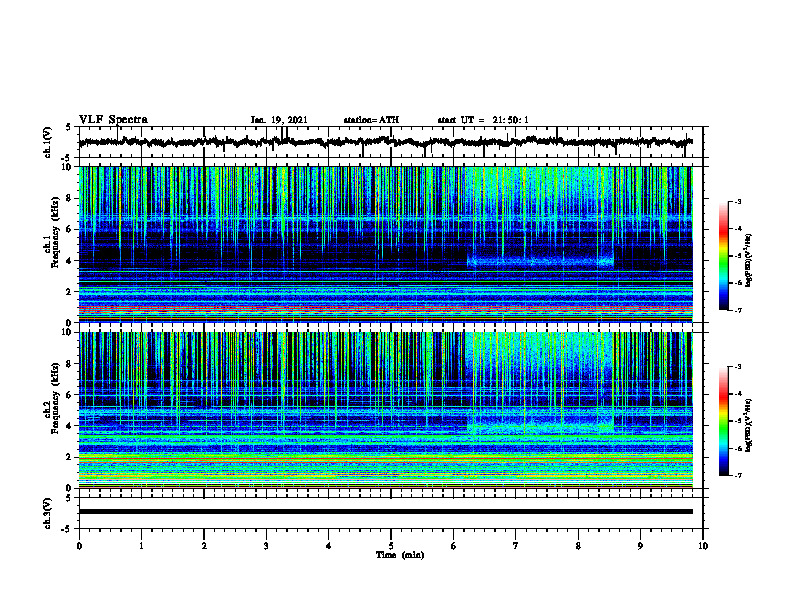Click the "ch.1(V)" axis label at top
Viewport: 792px width, 612px height.
[x=48, y=142]
